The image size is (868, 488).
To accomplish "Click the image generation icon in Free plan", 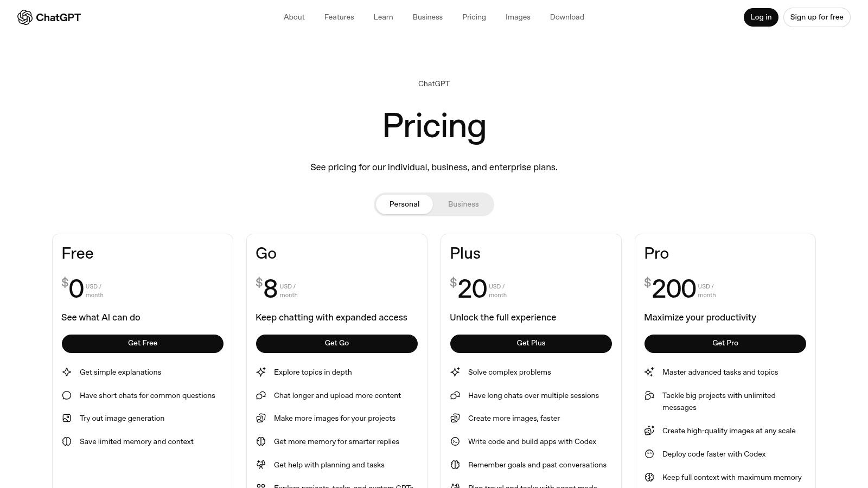I will click(67, 418).
